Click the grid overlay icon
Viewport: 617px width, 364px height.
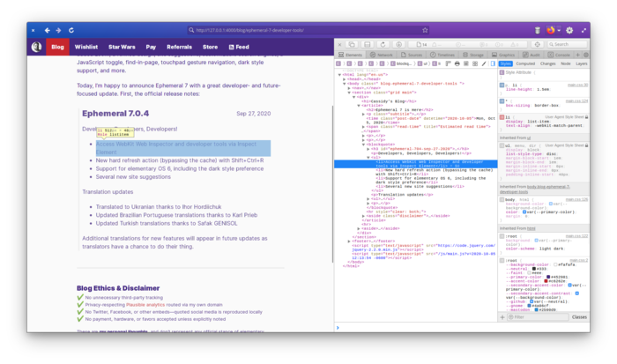coord(475,63)
